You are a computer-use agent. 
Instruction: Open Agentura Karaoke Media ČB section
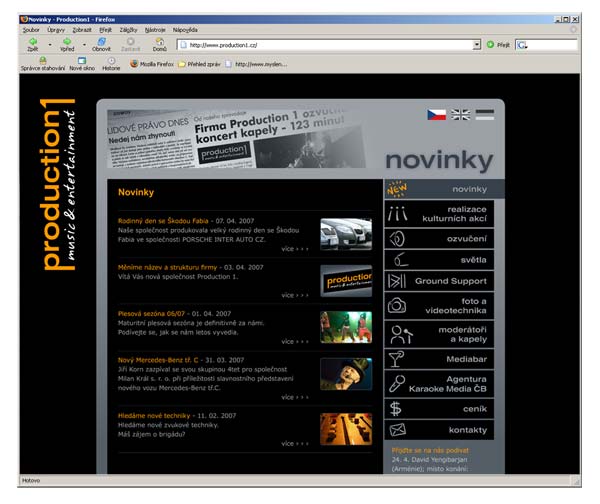[x=439, y=384]
